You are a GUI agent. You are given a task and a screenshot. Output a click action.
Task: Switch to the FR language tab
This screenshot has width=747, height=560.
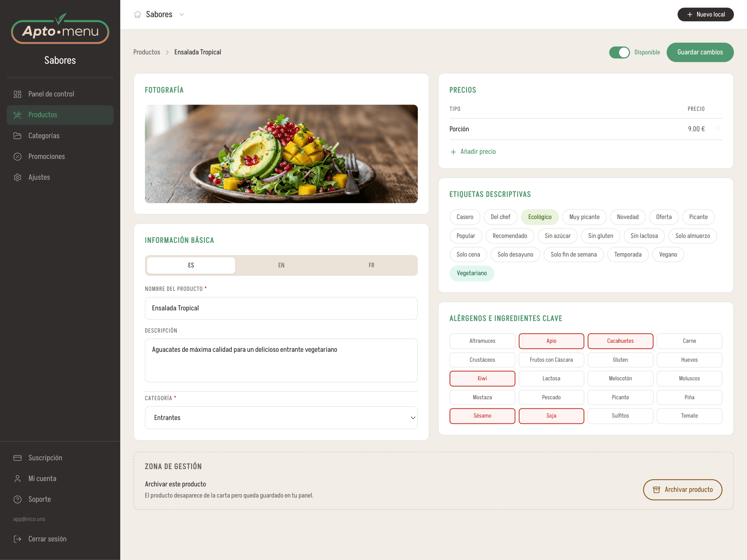point(371,265)
